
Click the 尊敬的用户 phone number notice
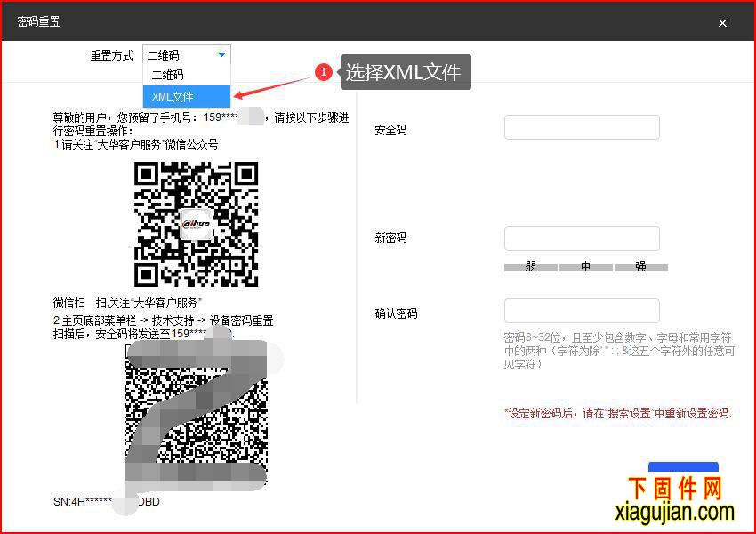point(201,124)
